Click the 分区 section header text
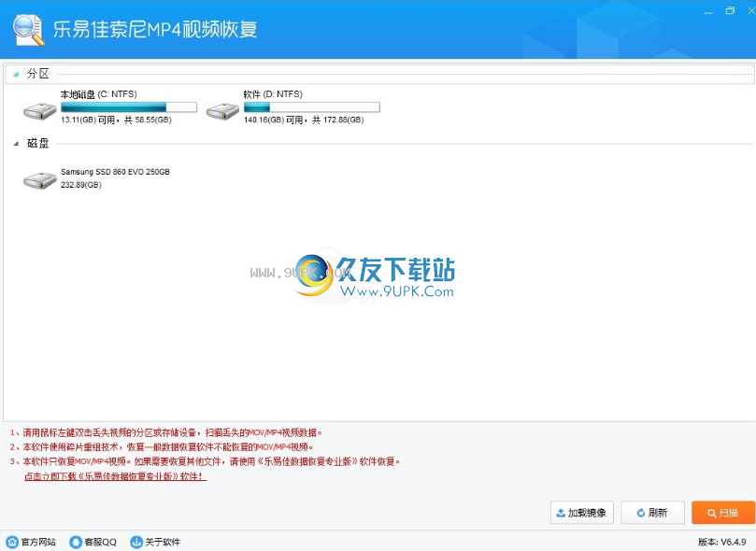 click(38, 74)
